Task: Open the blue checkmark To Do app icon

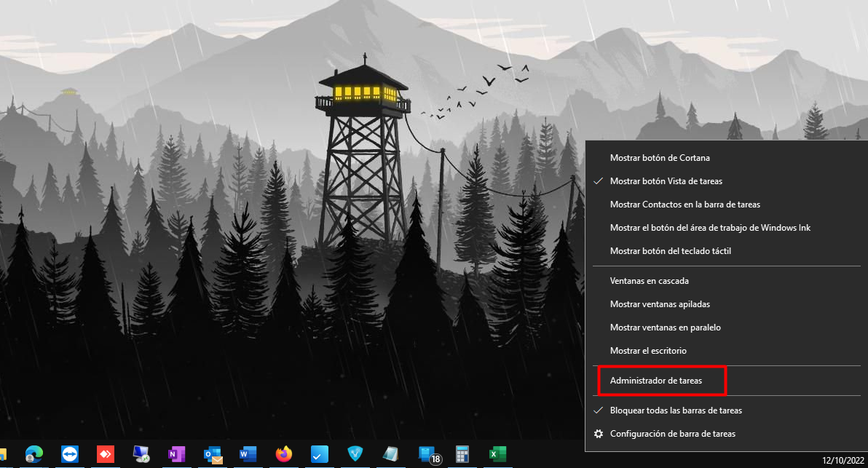Action: pyautogui.click(x=320, y=454)
